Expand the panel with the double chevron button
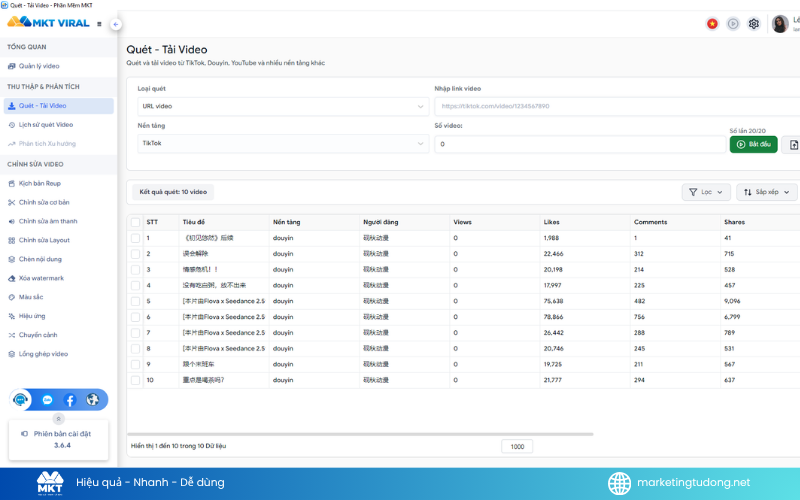Image resolution: width=800 pixels, height=500 pixels. tap(59, 419)
